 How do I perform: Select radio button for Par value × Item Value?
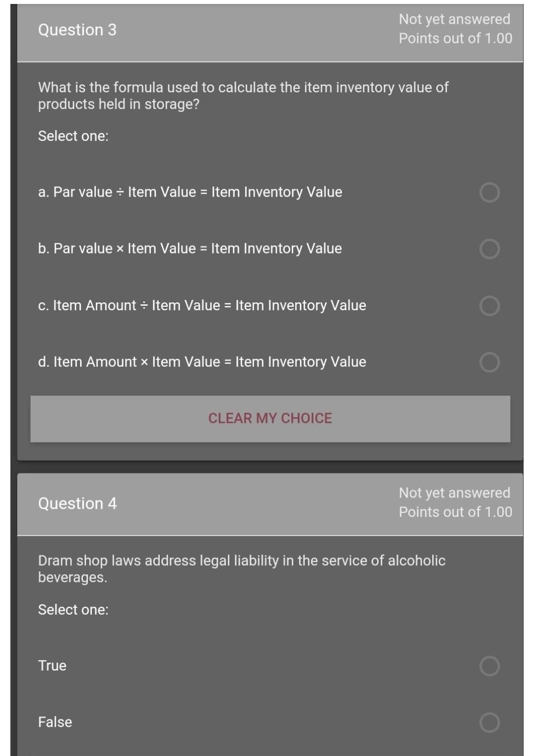(489, 249)
